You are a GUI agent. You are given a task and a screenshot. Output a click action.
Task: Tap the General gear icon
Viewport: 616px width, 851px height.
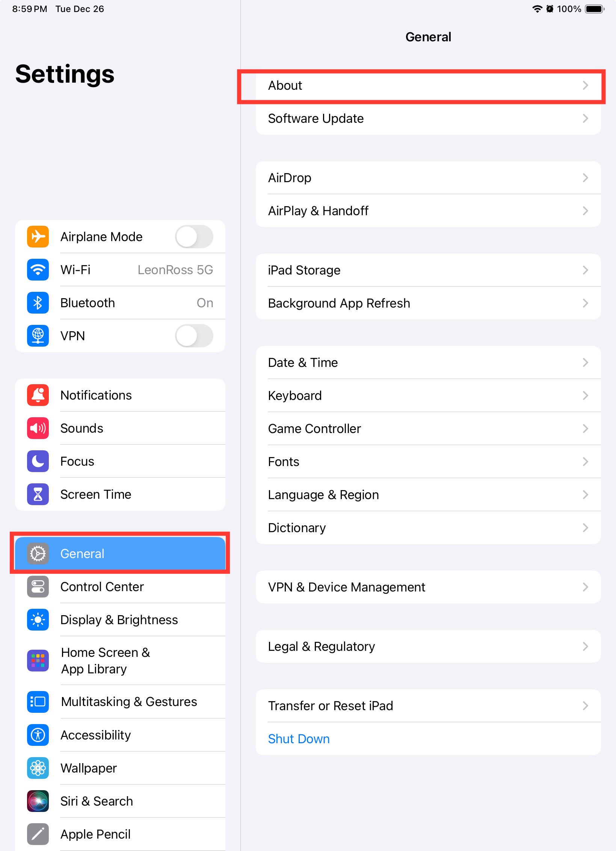38,554
